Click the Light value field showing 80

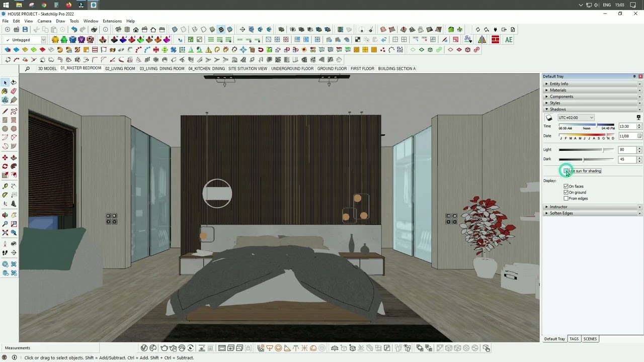click(627, 150)
